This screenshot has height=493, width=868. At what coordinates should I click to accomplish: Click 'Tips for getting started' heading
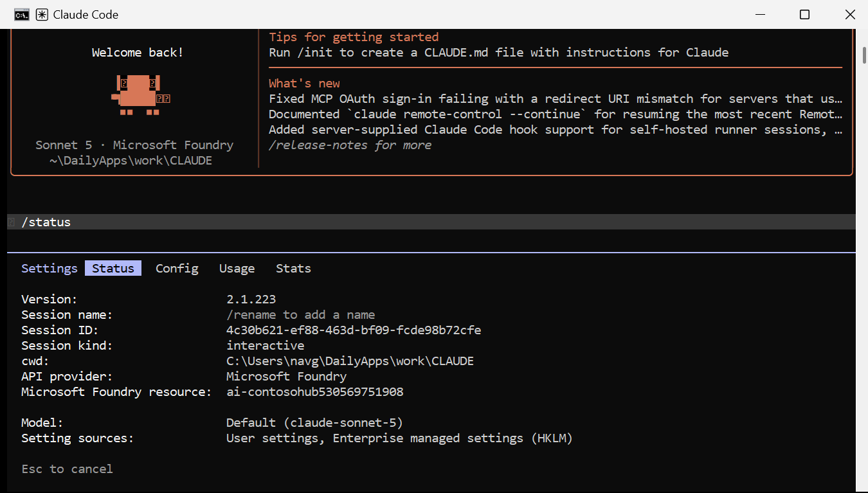point(354,37)
